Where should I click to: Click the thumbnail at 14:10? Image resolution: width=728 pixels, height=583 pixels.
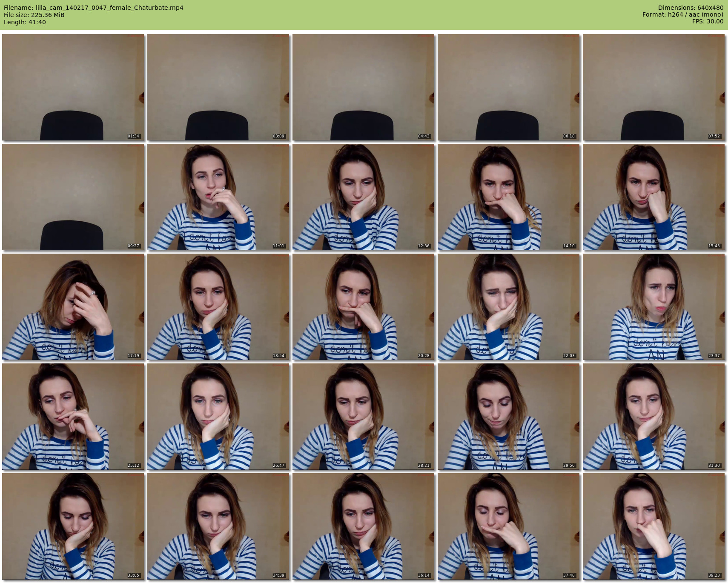click(509, 197)
